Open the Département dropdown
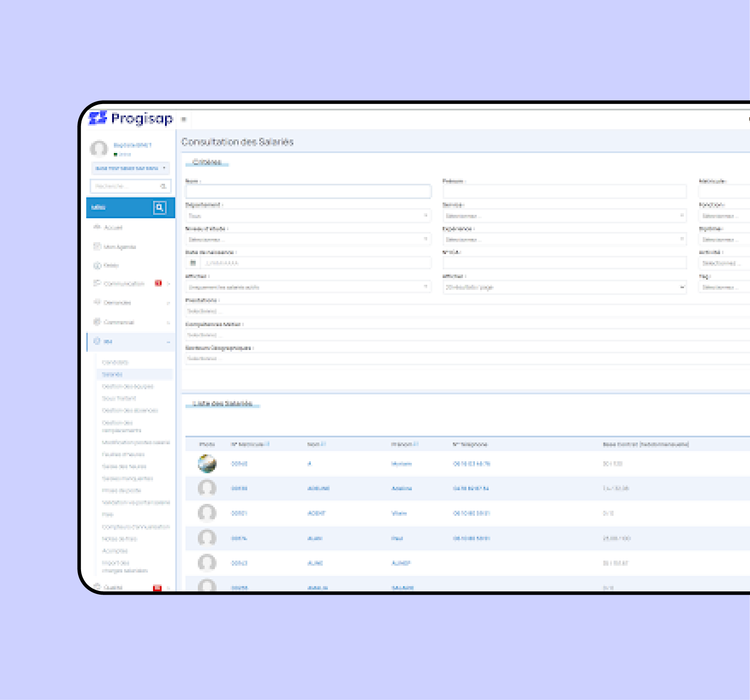Screen dimensions: 750x700 click(x=308, y=216)
